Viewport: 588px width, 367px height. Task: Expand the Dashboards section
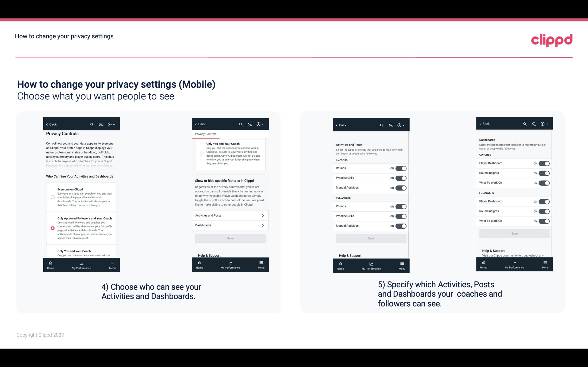[230, 225]
